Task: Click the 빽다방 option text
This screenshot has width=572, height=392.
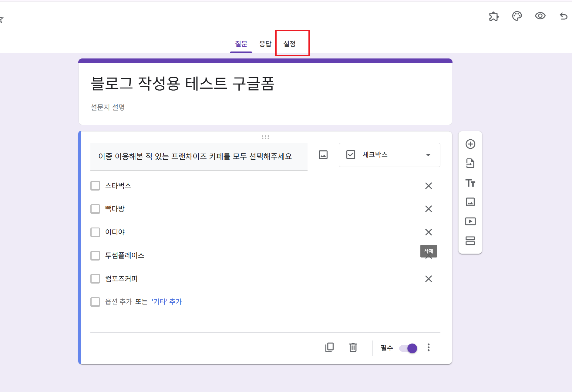Action: pos(115,209)
